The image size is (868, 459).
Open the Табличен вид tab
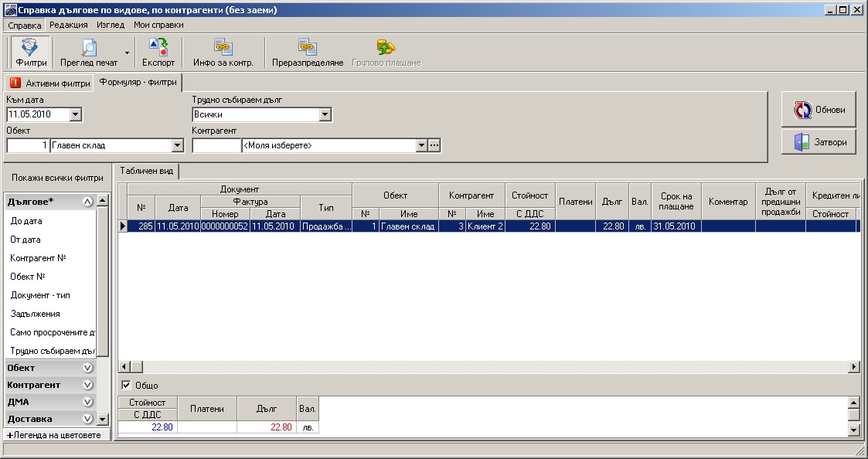coord(147,171)
